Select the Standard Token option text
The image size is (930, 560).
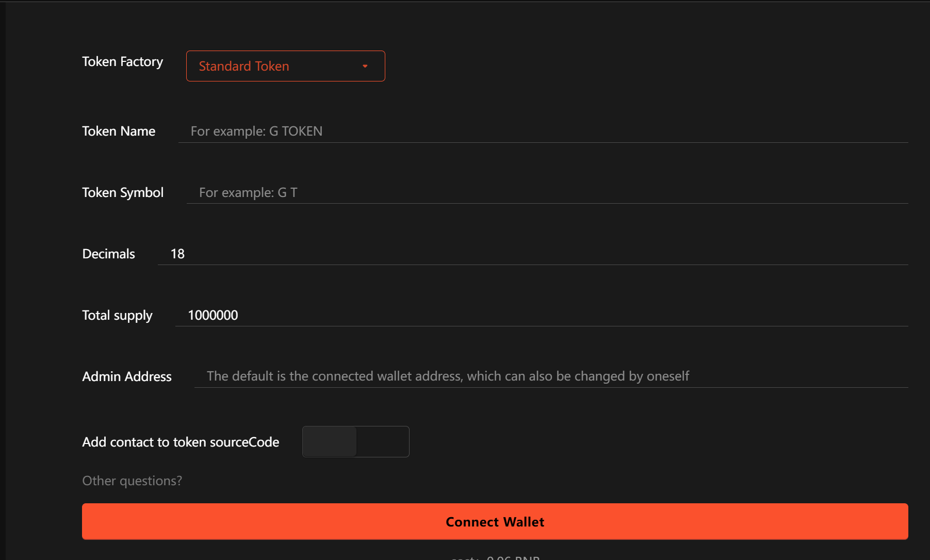243,66
